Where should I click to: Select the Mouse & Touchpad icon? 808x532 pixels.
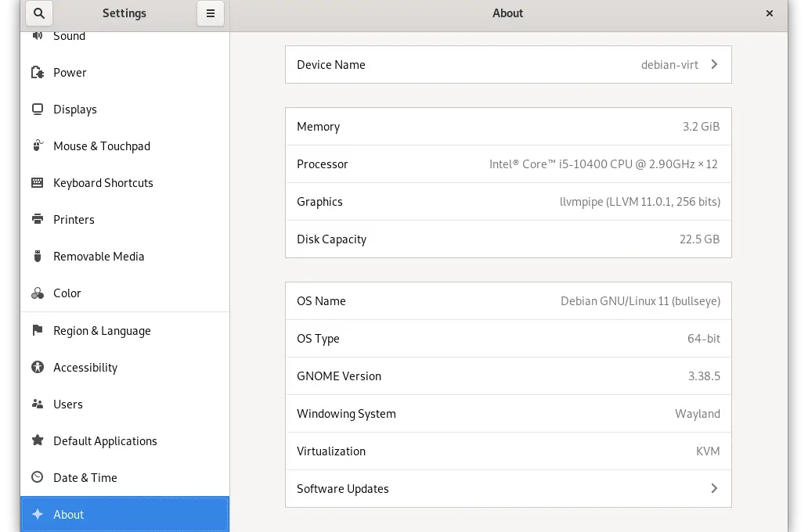[x=38, y=146]
